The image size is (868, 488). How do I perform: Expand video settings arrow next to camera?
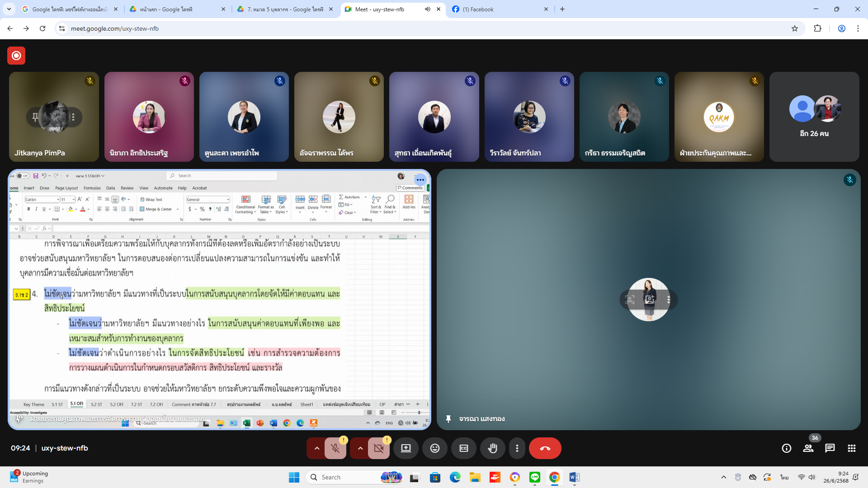(360, 448)
